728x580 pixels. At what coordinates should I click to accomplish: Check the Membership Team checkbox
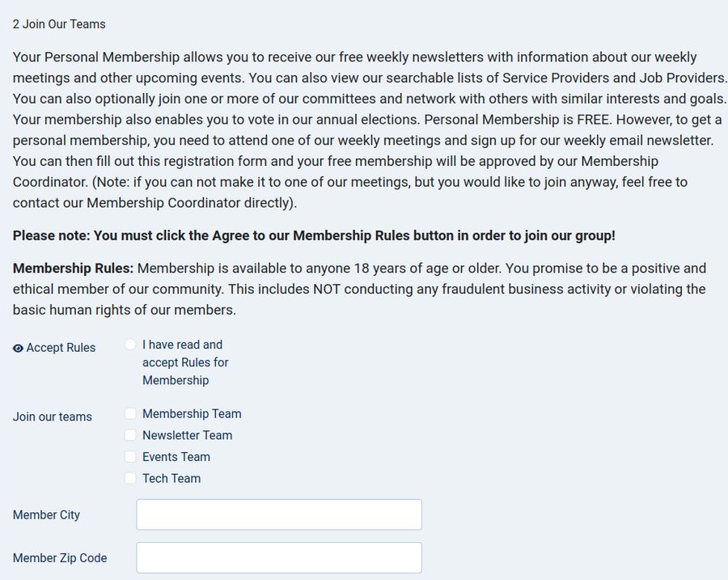pyautogui.click(x=130, y=413)
